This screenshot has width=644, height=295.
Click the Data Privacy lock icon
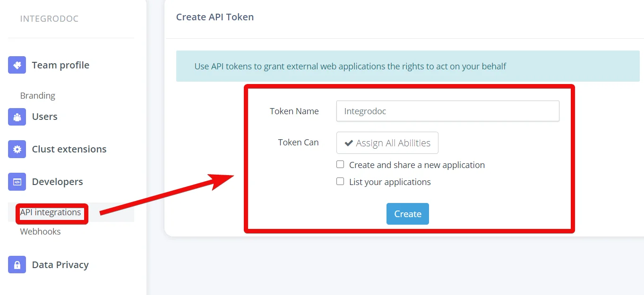pos(17,264)
